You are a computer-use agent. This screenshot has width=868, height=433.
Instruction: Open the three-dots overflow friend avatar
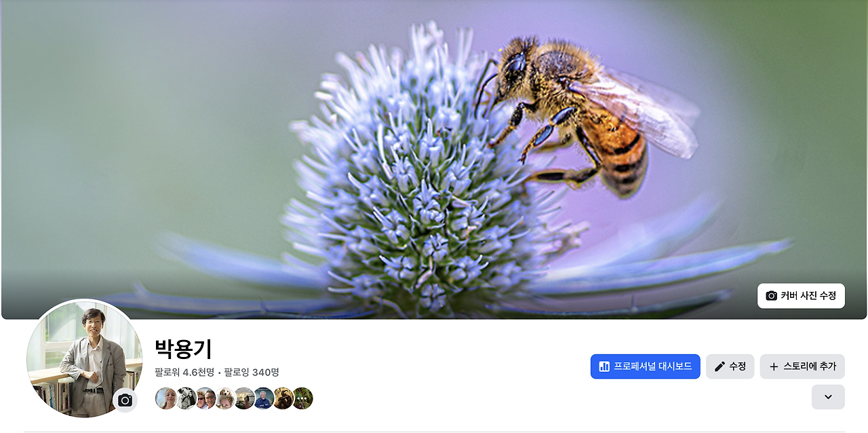click(302, 398)
